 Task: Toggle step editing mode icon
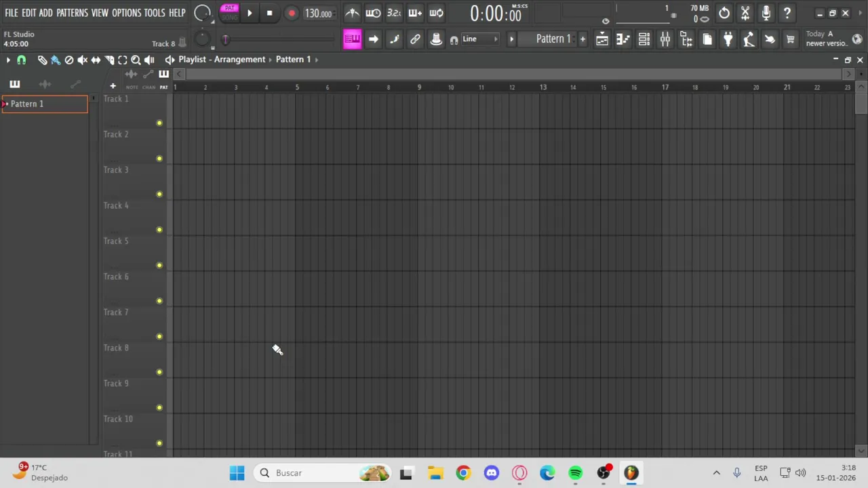394,39
